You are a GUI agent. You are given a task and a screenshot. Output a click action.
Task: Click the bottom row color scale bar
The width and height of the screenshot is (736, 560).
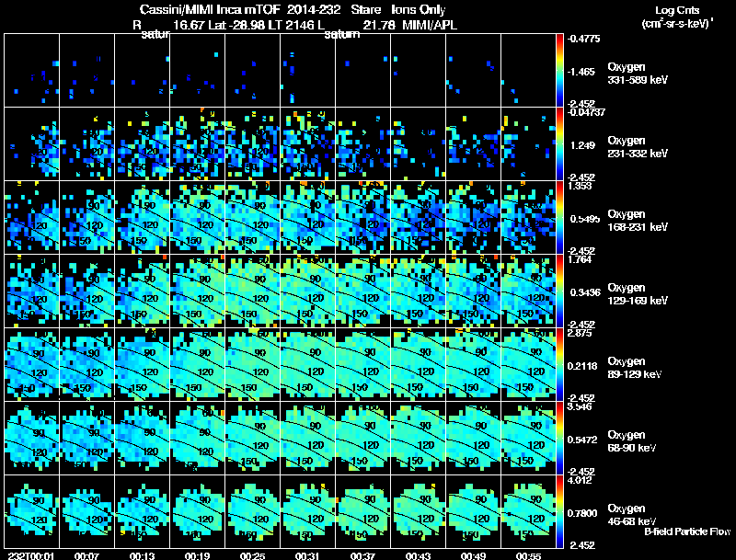[x=559, y=511]
